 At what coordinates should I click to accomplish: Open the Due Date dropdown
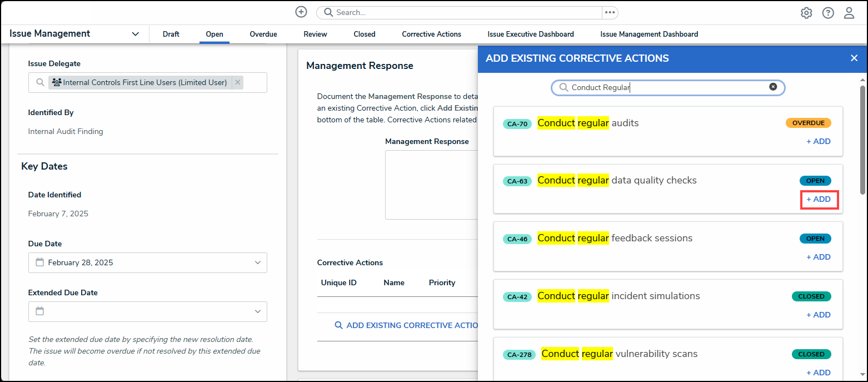click(257, 262)
